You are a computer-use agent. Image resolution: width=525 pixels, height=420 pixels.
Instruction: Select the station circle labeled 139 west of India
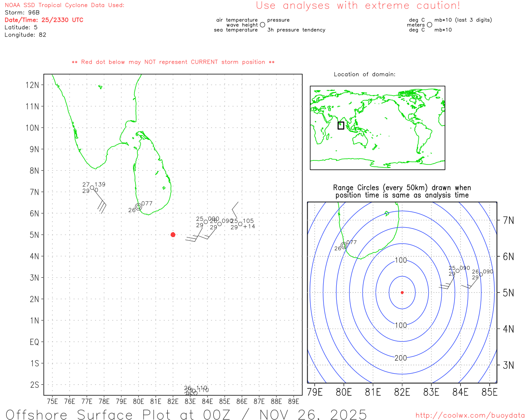click(x=92, y=188)
